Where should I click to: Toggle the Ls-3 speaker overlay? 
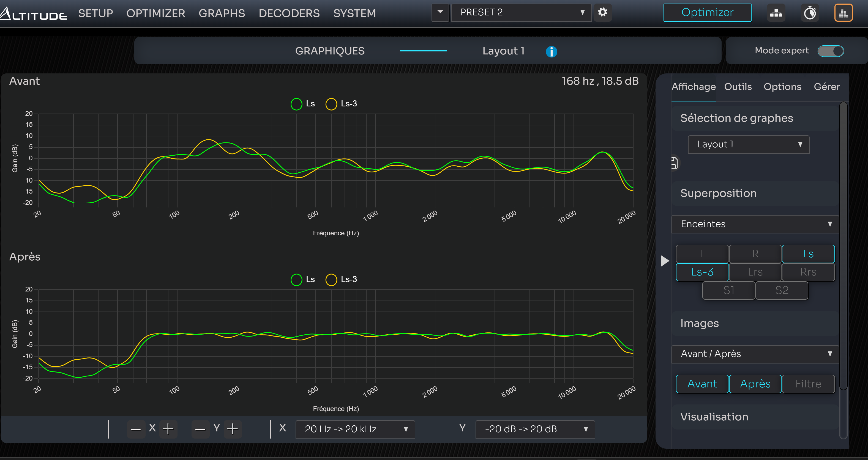pos(702,272)
